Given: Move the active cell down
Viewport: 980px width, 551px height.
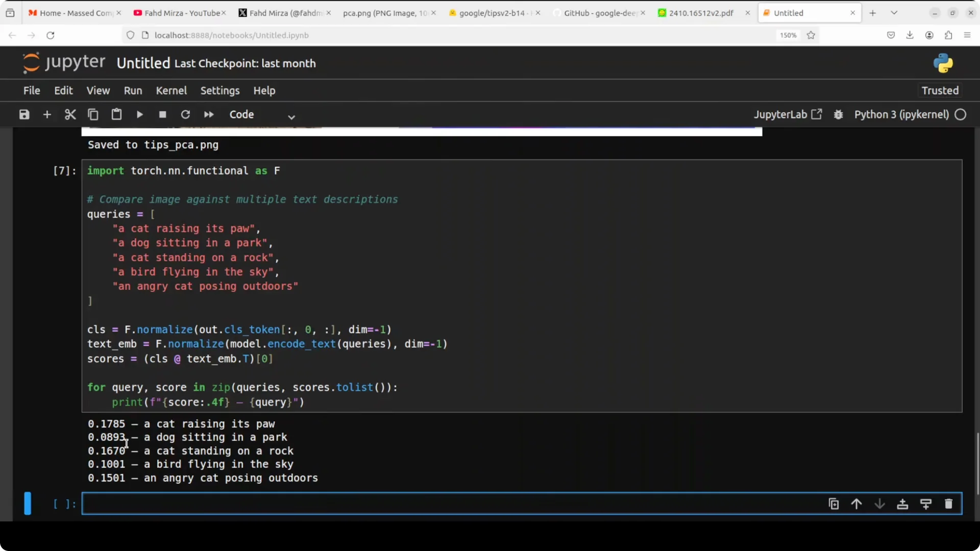Looking at the screenshot, I should 879,504.
